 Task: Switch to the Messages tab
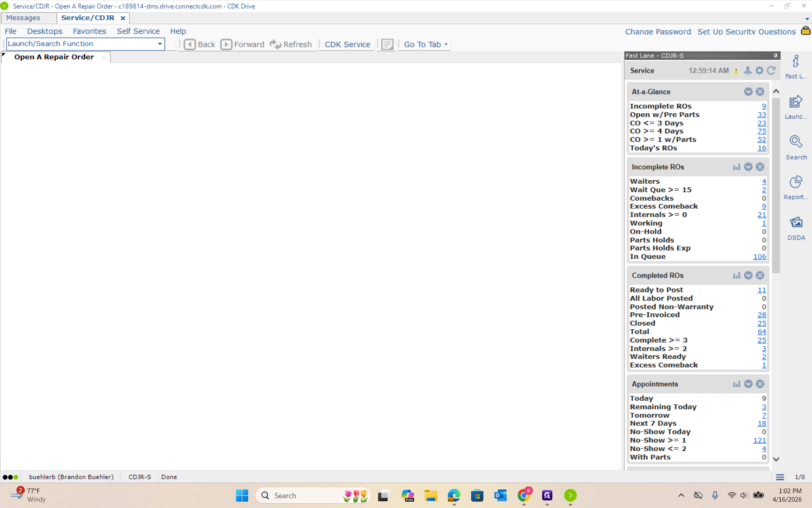click(23, 18)
